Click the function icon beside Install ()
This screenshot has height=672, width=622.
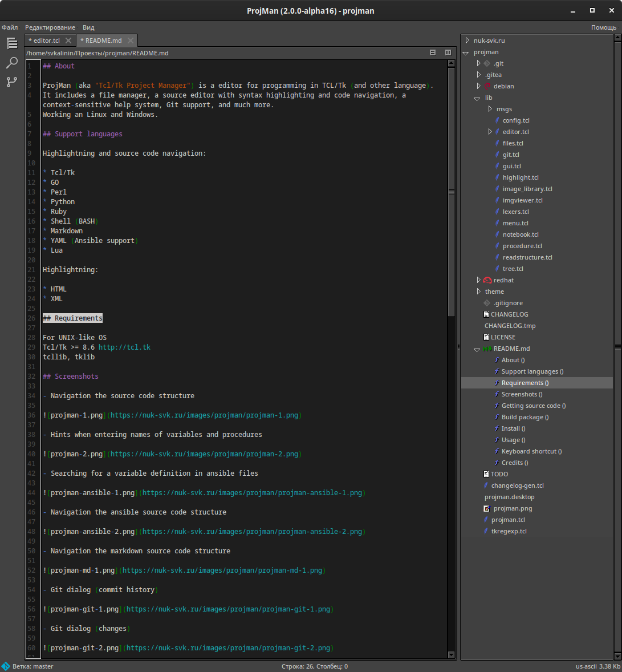click(x=497, y=428)
